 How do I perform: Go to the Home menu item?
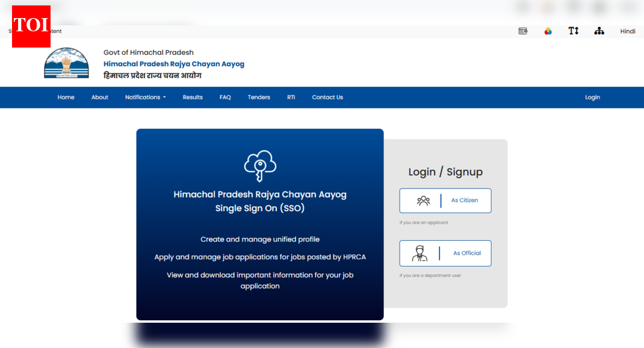66,98
